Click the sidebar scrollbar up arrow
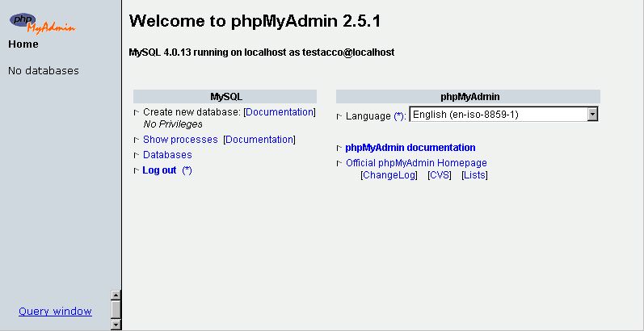This screenshot has width=644, height=331. tap(116, 295)
